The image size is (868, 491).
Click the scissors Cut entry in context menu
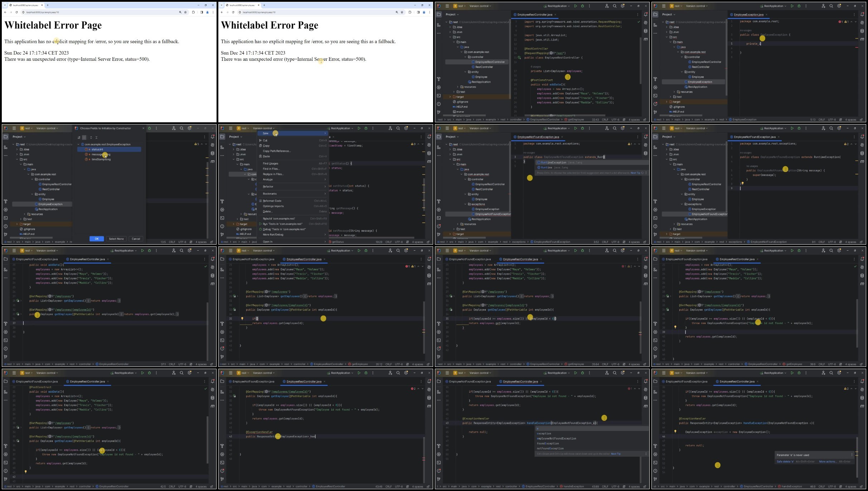coord(265,141)
